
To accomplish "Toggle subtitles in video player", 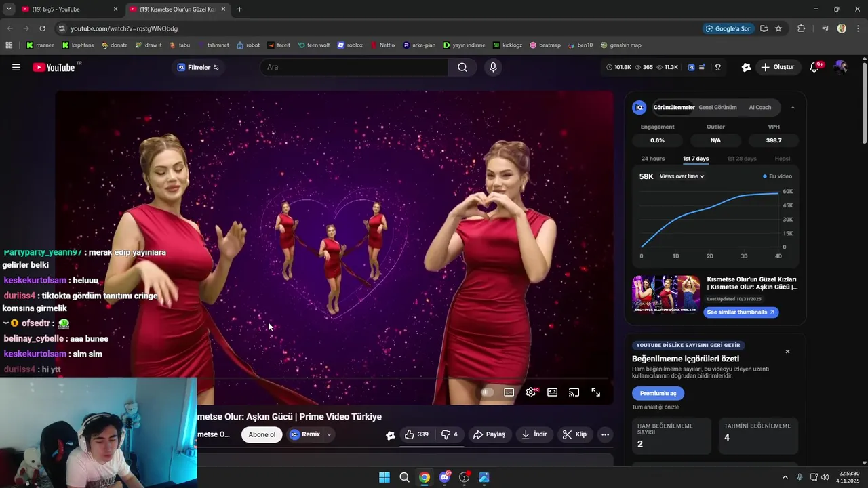I will (509, 392).
